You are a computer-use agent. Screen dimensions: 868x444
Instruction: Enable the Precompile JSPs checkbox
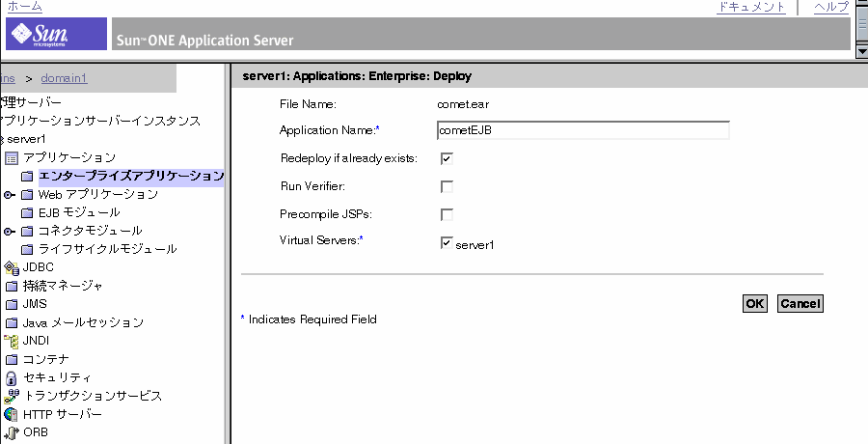(x=447, y=214)
